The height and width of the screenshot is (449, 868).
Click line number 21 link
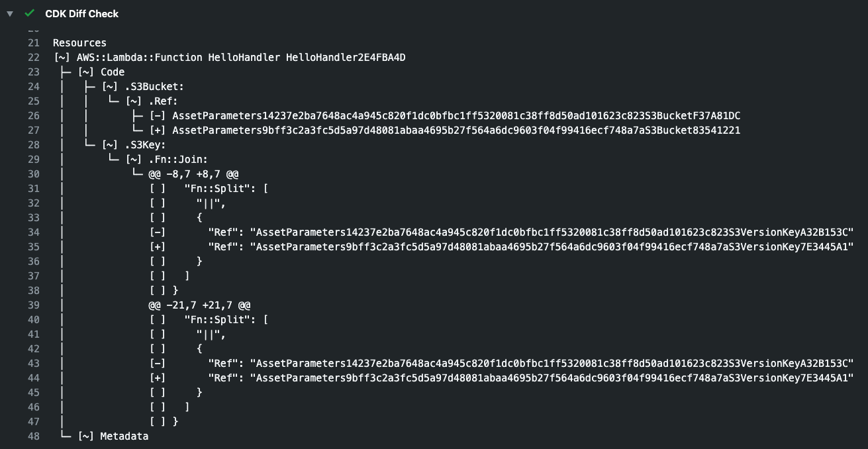click(x=34, y=43)
